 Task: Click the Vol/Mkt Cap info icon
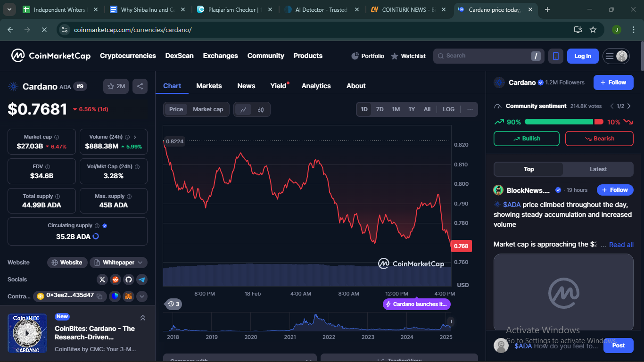[x=137, y=167]
